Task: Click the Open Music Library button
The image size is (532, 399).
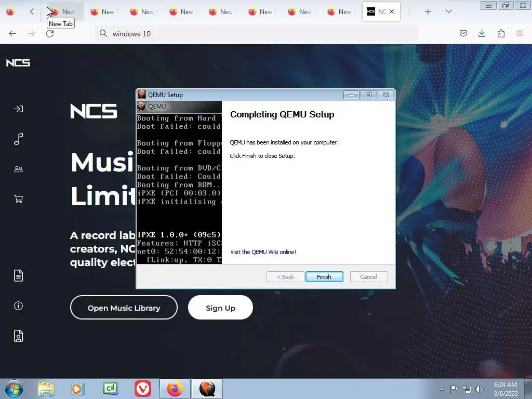Action: point(124,308)
